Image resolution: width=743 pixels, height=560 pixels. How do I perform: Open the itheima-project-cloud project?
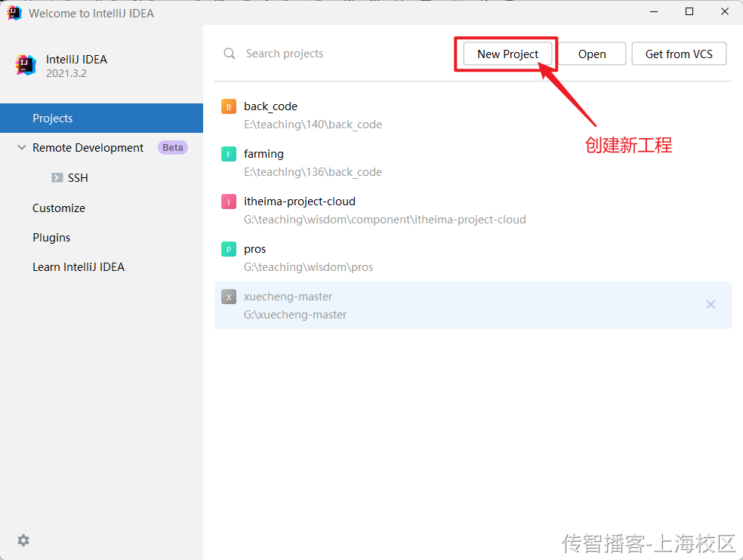300,202
